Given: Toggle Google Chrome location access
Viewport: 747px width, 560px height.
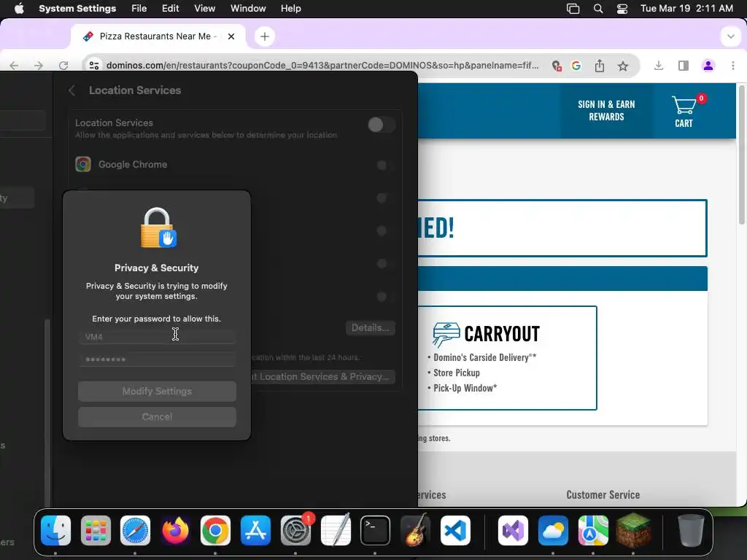Looking at the screenshot, I should point(385,165).
